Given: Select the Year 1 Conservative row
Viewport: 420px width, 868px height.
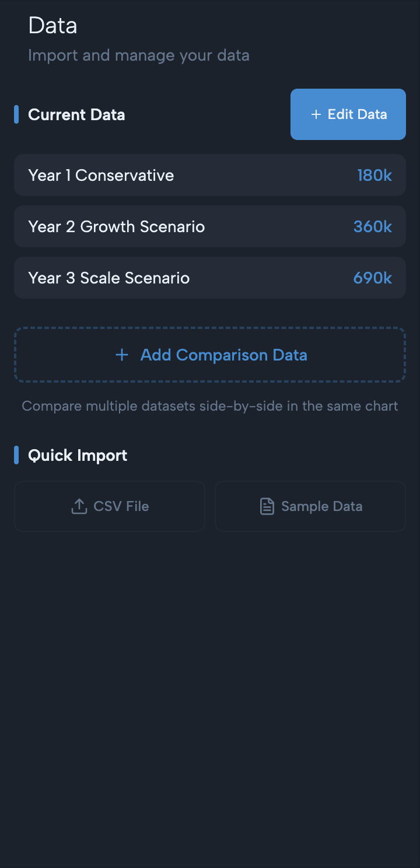Looking at the screenshot, I should click(x=210, y=175).
